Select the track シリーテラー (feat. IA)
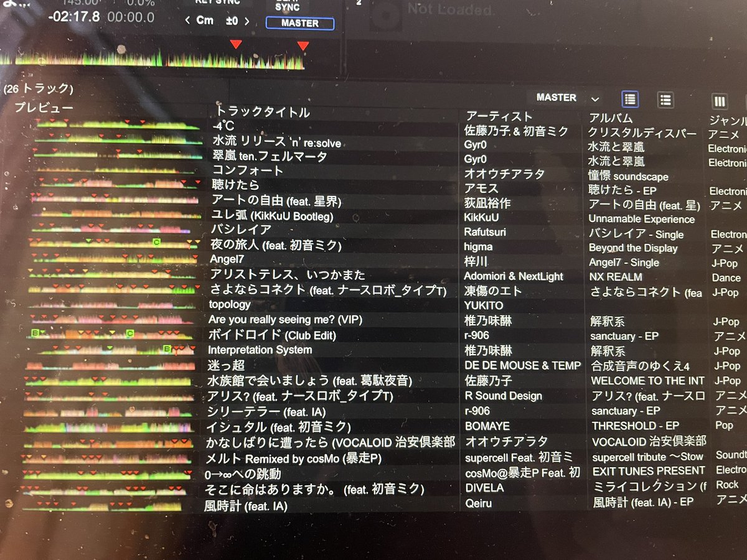The width and height of the screenshot is (747, 560). coord(266,411)
